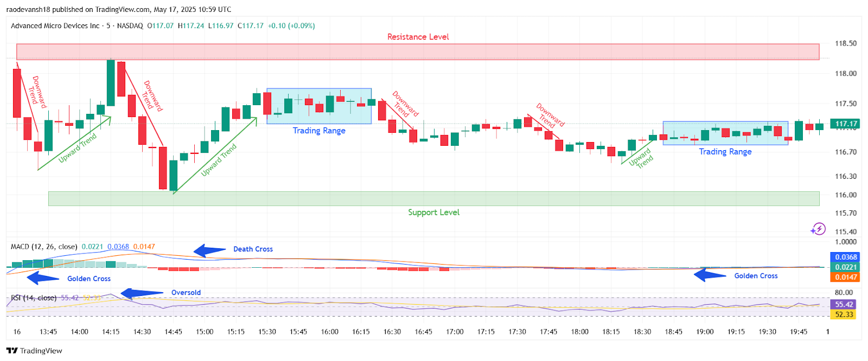Image resolution: width=868 pixels, height=361 pixels.
Task: Click the Support Level label
Action: click(x=433, y=212)
